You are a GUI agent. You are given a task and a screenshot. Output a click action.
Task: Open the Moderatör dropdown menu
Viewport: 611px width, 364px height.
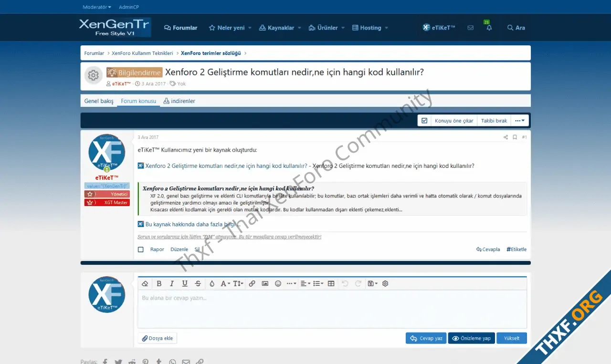pos(96,7)
